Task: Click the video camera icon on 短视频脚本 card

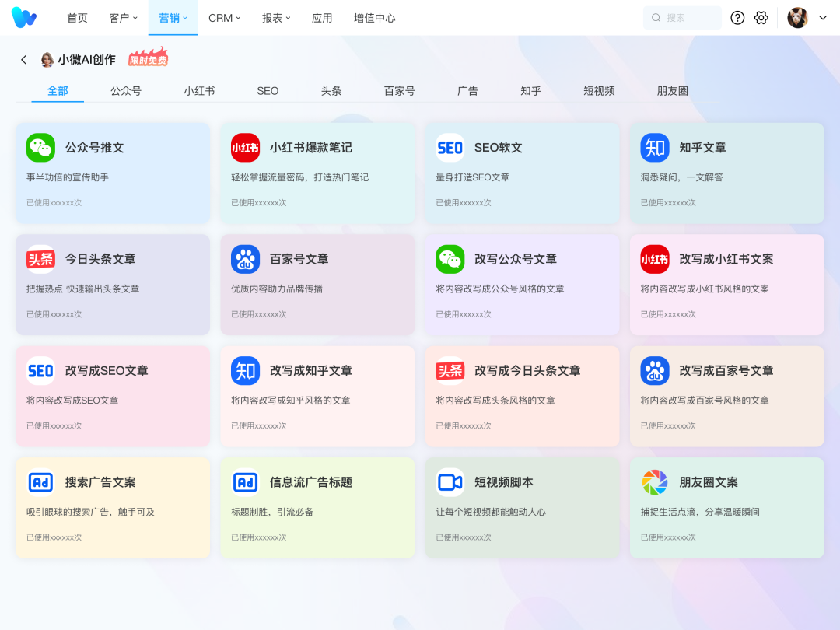Action: tap(450, 482)
